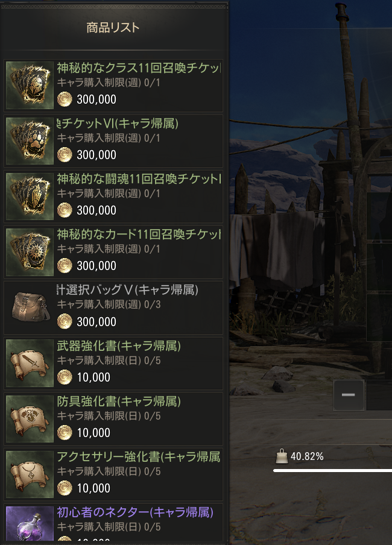Click the white weight capacity progress bar
The height and width of the screenshot is (545, 392).
point(332,471)
